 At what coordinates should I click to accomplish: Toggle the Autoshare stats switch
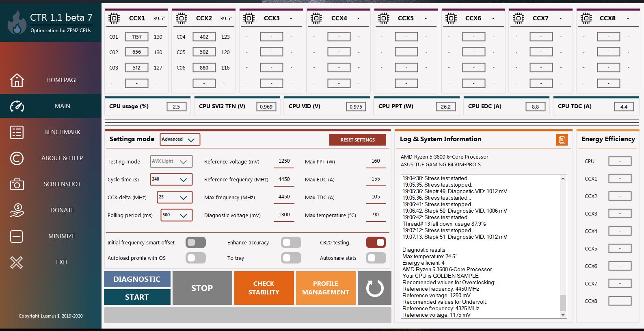click(376, 258)
